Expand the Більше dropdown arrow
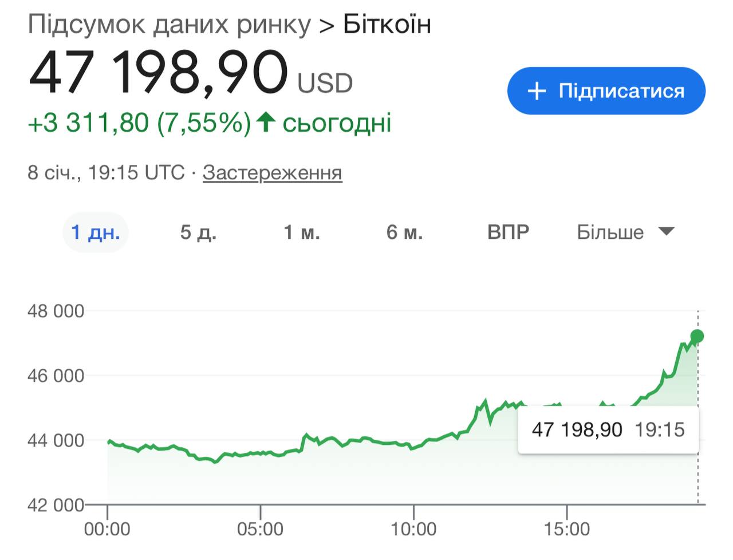This screenshot has width=733, height=560. pos(666,231)
